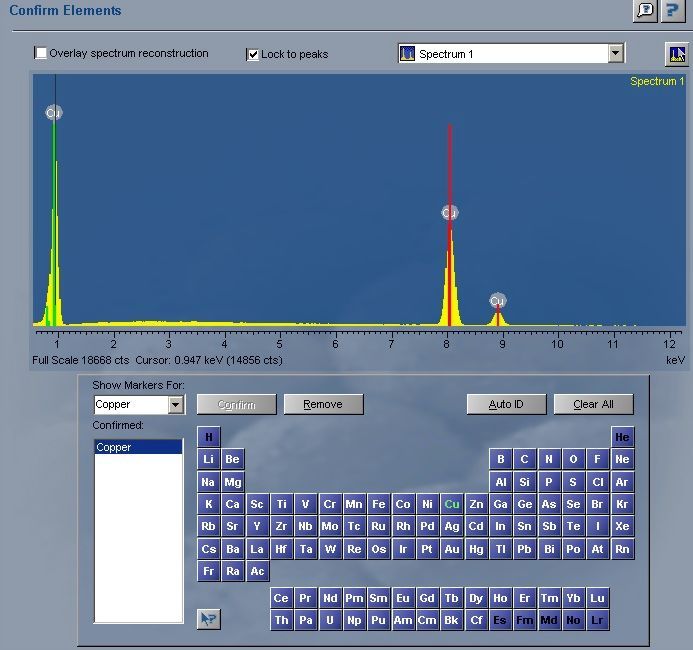Click the spectrum display icon beside the Spectrum 1 selector
The height and width of the screenshot is (650, 693).
[675, 54]
